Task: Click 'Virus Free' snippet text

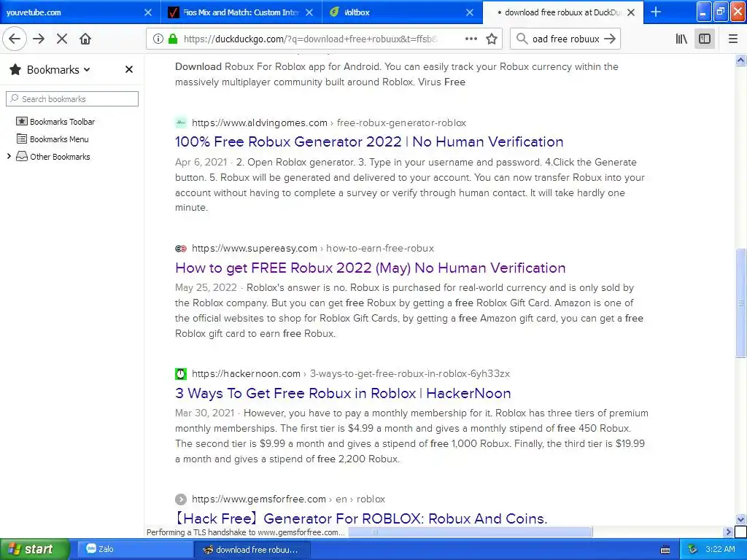Action: coord(441,82)
